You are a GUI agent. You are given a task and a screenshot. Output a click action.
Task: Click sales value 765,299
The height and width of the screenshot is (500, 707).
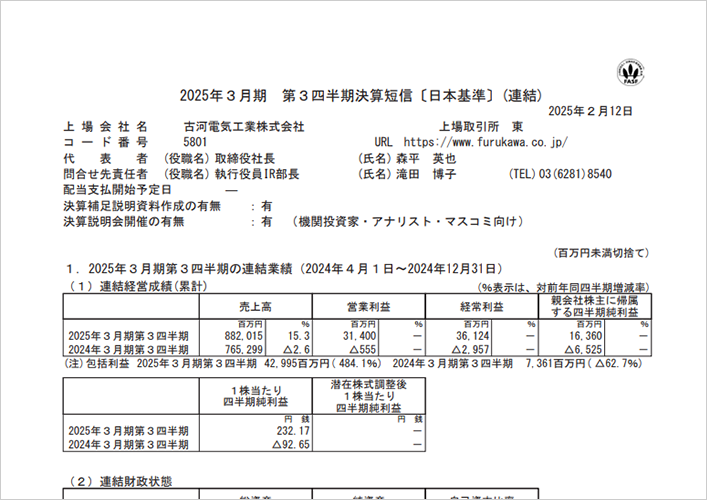(243, 350)
